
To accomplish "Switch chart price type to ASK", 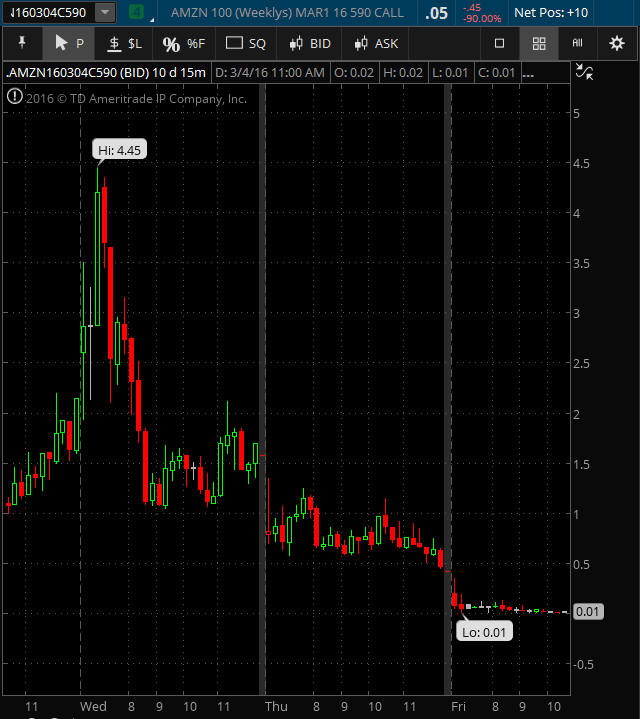I will tap(376, 44).
